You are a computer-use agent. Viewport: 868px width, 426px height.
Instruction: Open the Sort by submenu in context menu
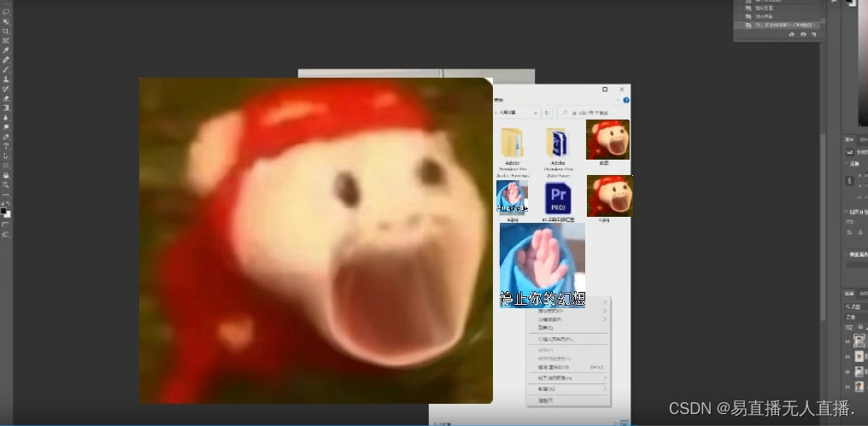567,311
